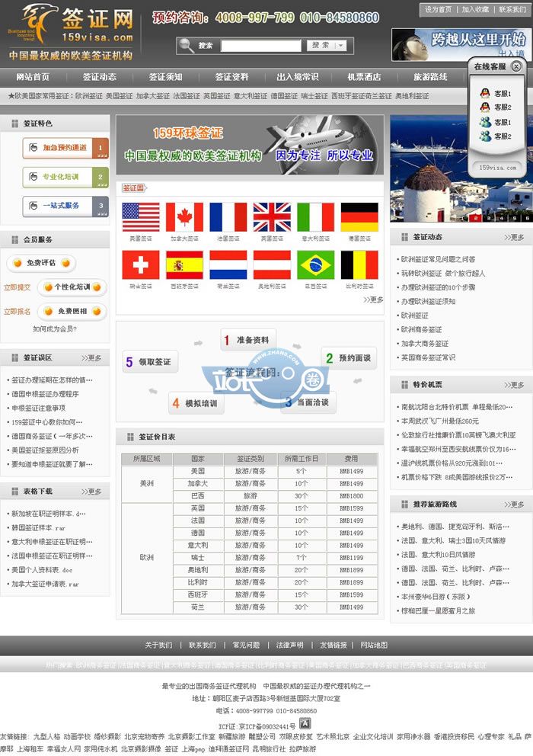Select the Germany flag visa icon
Image resolution: width=533 pixels, height=756 pixels.
[359, 217]
